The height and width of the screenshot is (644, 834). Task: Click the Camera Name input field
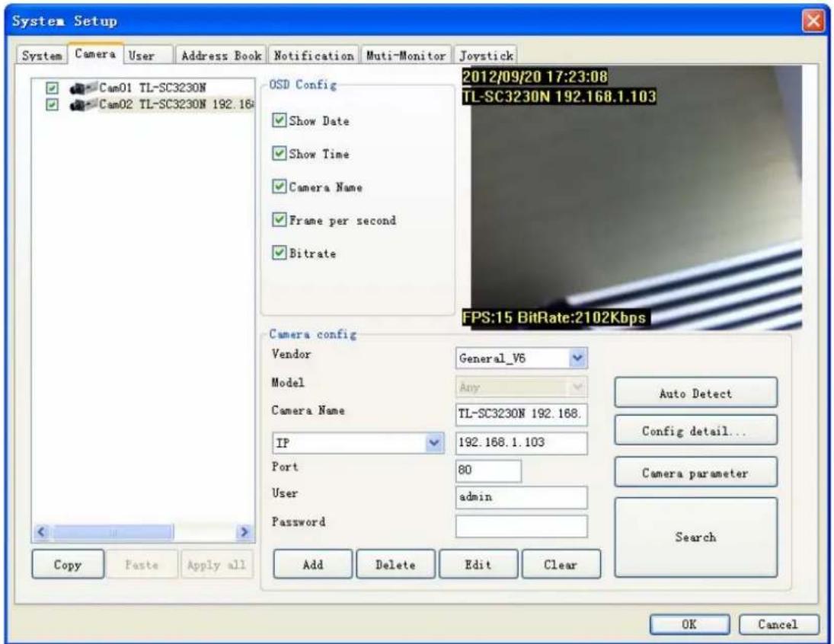[x=521, y=414]
